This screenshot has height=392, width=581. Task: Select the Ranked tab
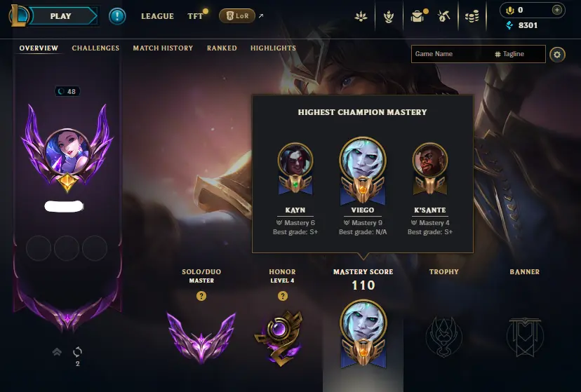coord(222,48)
